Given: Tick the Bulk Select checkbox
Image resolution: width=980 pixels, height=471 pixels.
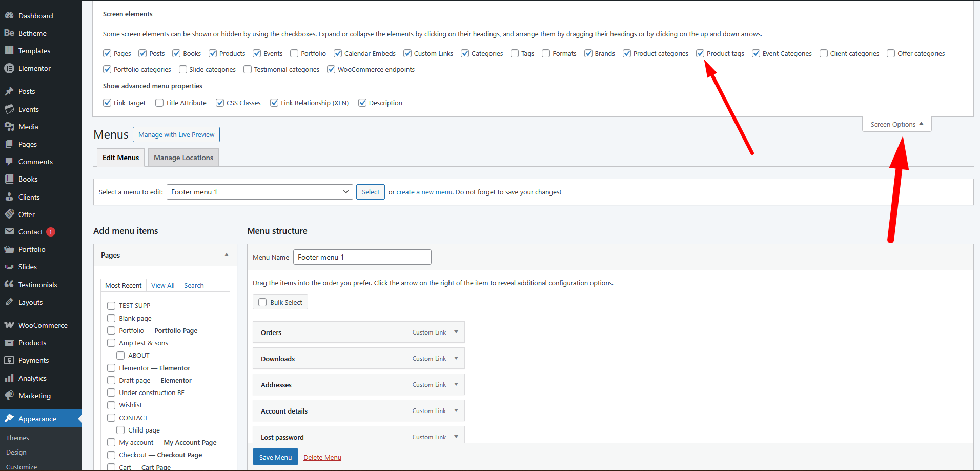Looking at the screenshot, I should (x=262, y=302).
